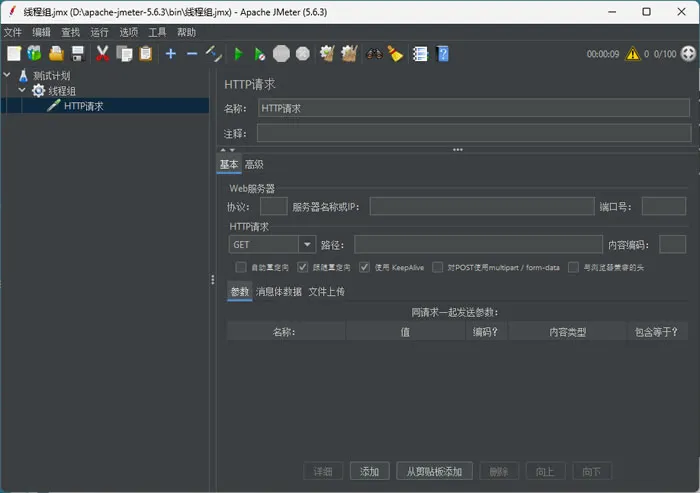
Task: Open Help with question mark icon
Action: (x=442, y=54)
